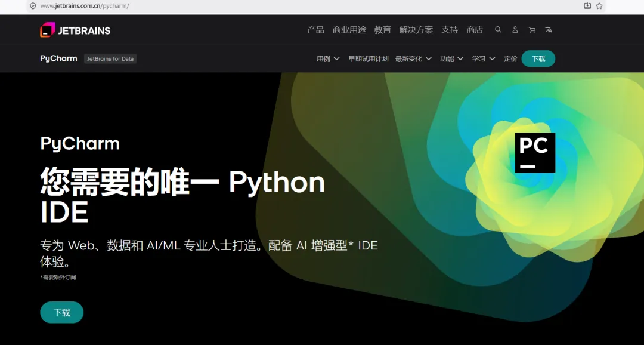
Task: Expand the 用例 dropdown
Action: point(328,59)
